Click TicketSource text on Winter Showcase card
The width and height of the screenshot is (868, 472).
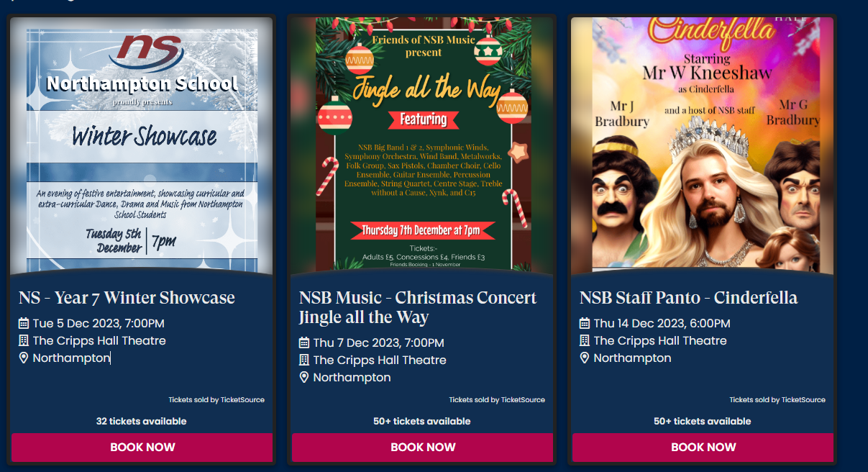(242, 400)
